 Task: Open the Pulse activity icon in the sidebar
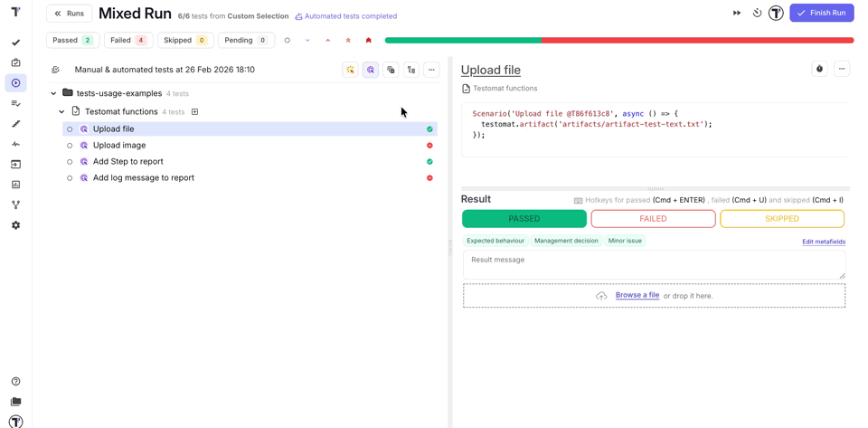coord(15,144)
